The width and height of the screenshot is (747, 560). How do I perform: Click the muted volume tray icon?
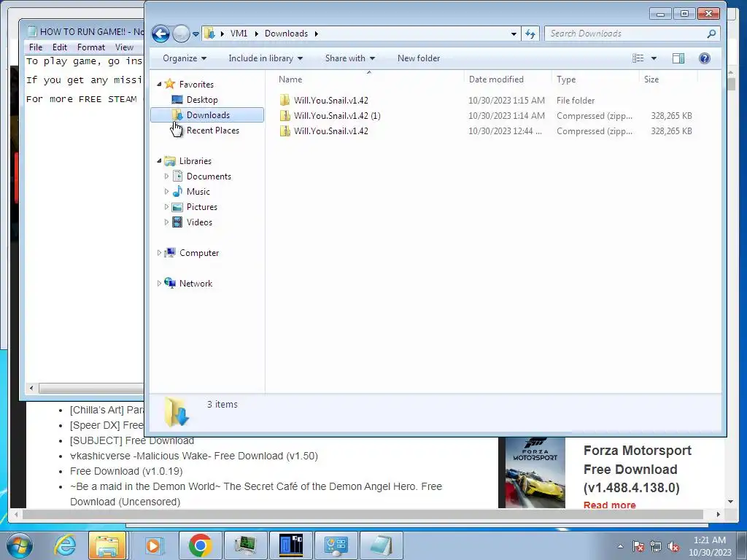point(673,546)
